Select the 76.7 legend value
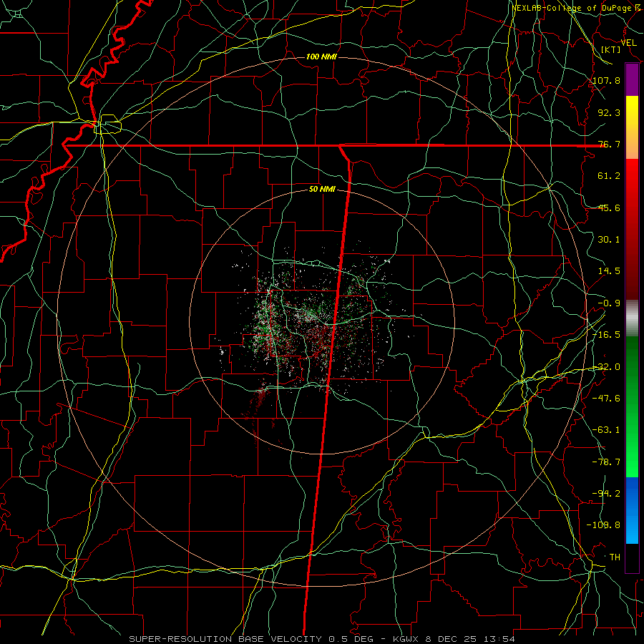Screen dimensions: 644x644 click(x=609, y=144)
